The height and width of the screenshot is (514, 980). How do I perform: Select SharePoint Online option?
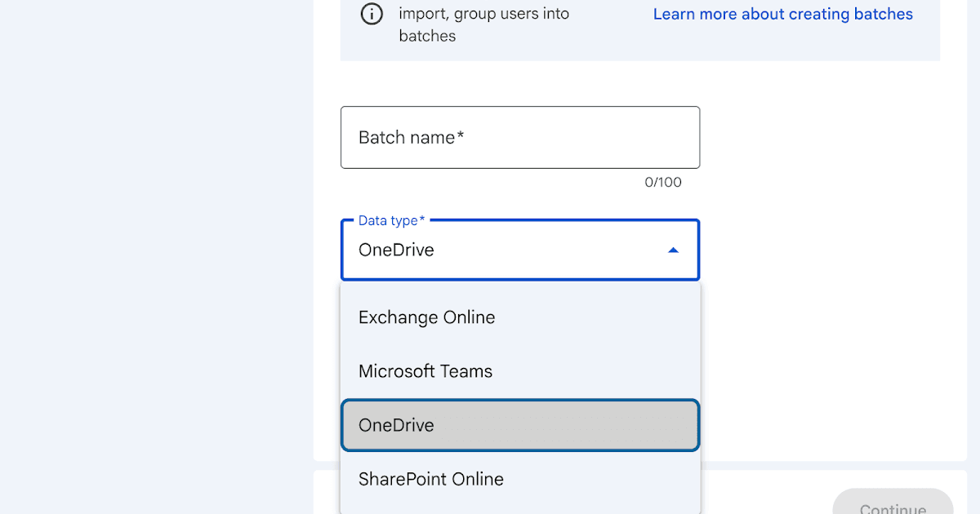click(x=520, y=479)
